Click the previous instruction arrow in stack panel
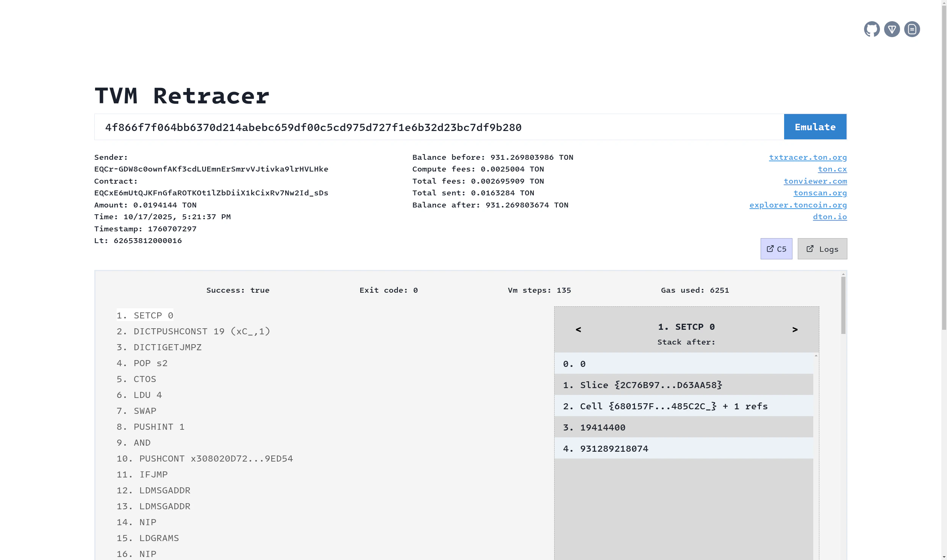The image size is (947, 560). 578,329
